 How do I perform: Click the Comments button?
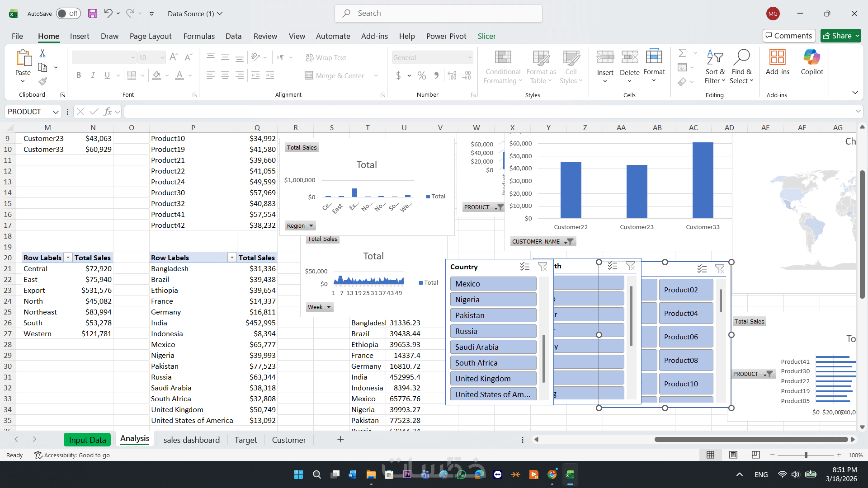click(789, 36)
